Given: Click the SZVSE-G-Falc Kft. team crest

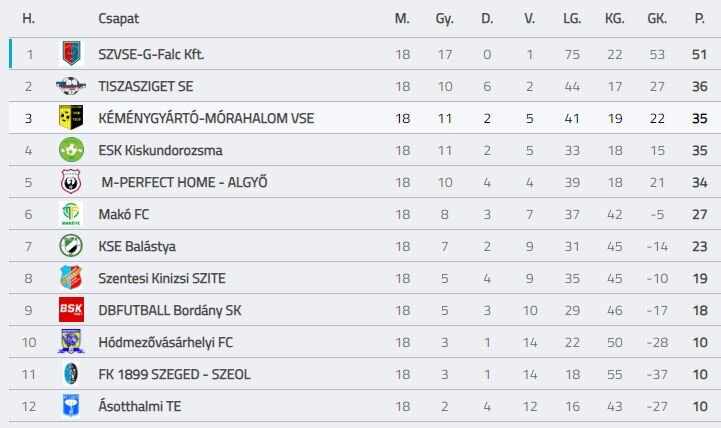Looking at the screenshot, I should coord(70,54).
